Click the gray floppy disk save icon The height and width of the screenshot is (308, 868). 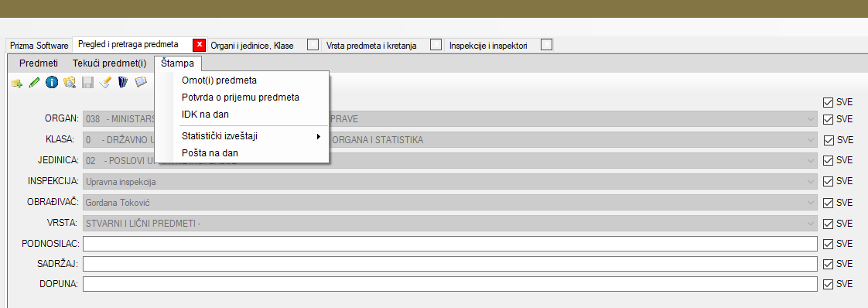(87, 83)
